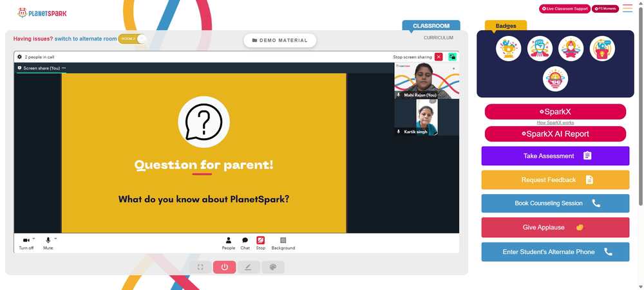Open the pencil annotation tool

(249, 267)
